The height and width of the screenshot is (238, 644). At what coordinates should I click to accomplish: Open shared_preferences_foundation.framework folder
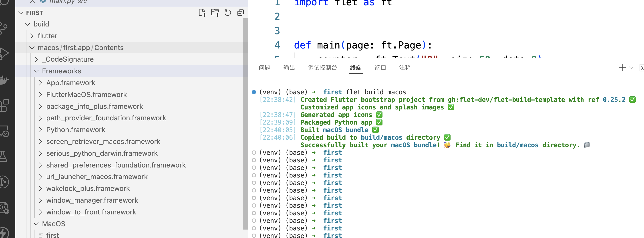point(116,165)
